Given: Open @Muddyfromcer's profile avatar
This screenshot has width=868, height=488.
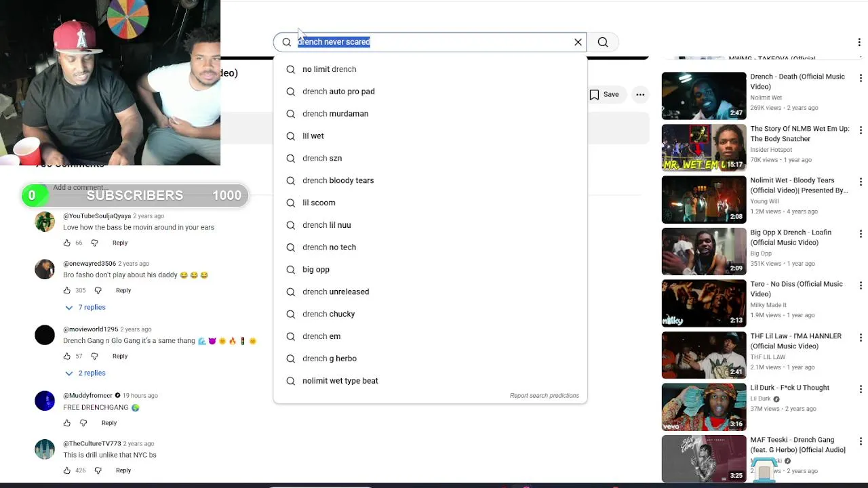Looking at the screenshot, I should pyautogui.click(x=45, y=401).
